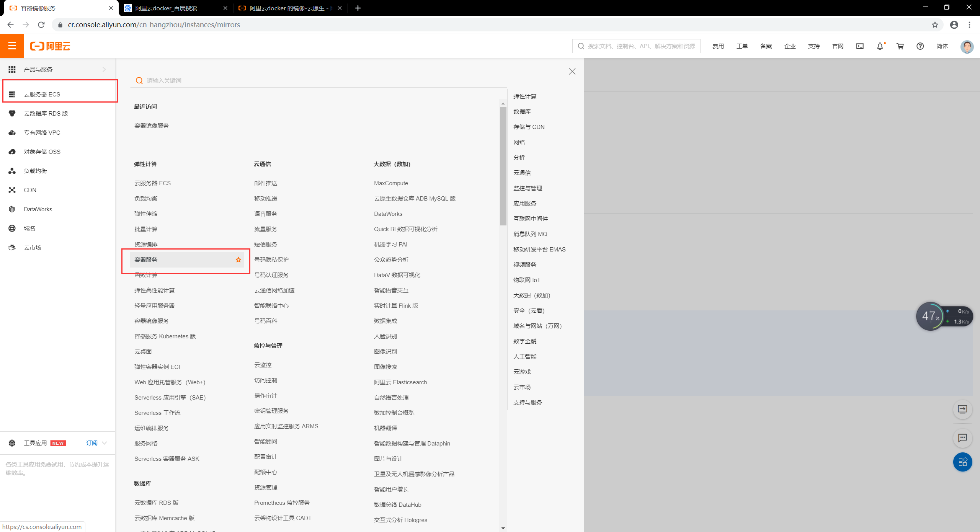Open the shopping cart icon
The width and height of the screenshot is (980, 532).
(900, 46)
